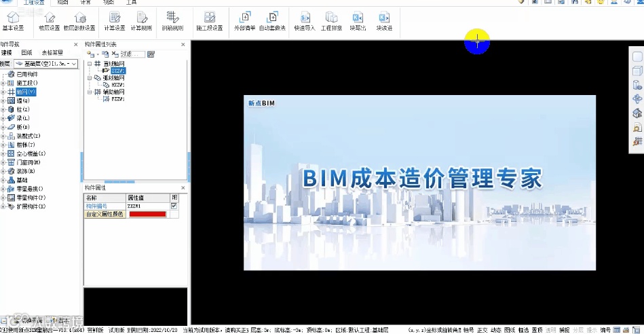Click the ZXZW1 property value cell
644x334 pixels.
point(147,206)
